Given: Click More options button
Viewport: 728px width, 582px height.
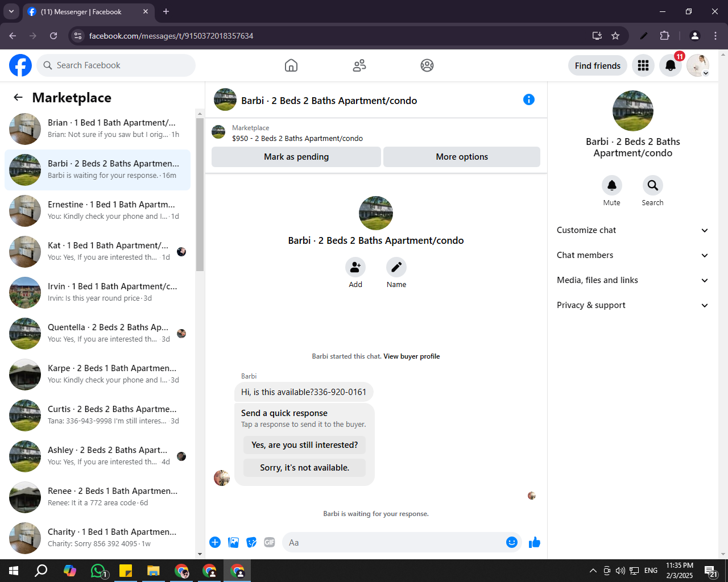Looking at the screenshot, I should tap(462, 157).
